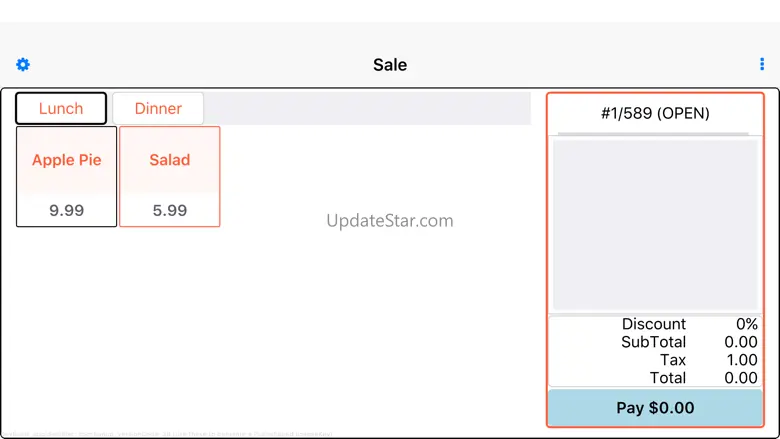This screenshot has width=780, height=439.
Task: Click the Sale title at the top
Action: (390, 65)
